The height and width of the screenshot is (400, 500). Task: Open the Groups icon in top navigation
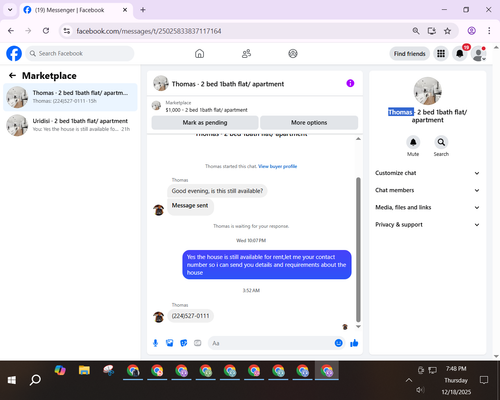click(293, 53)
